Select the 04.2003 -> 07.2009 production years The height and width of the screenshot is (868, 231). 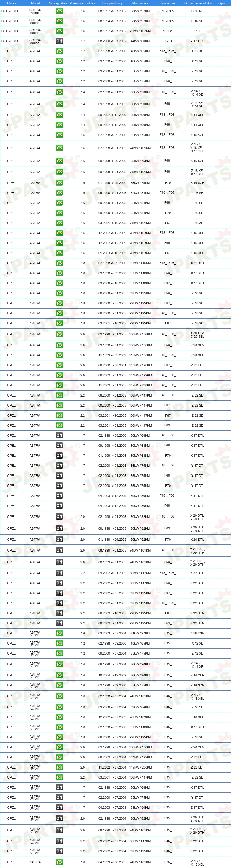pos(112,807)
